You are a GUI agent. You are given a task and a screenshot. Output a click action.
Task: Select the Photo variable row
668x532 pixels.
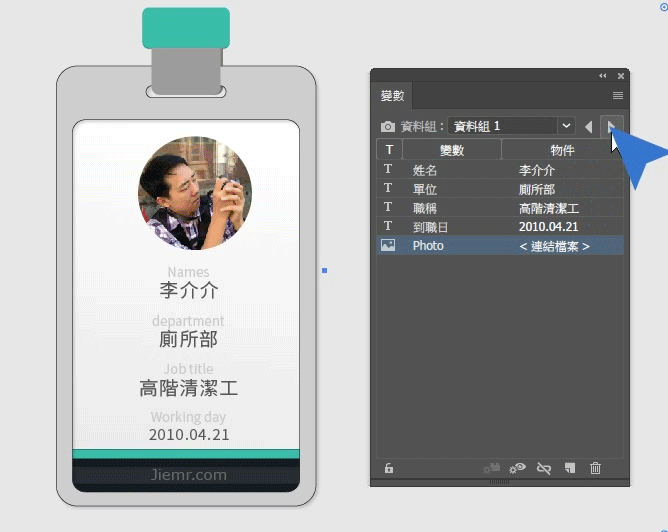[500, 246]
